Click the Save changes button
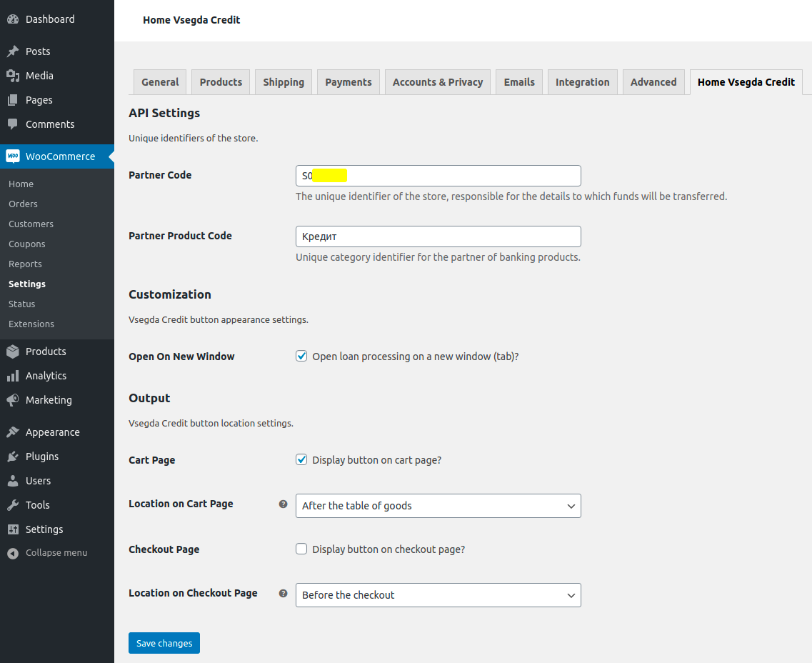Viewport: 812px width, 663px height. tap(164, 643)
